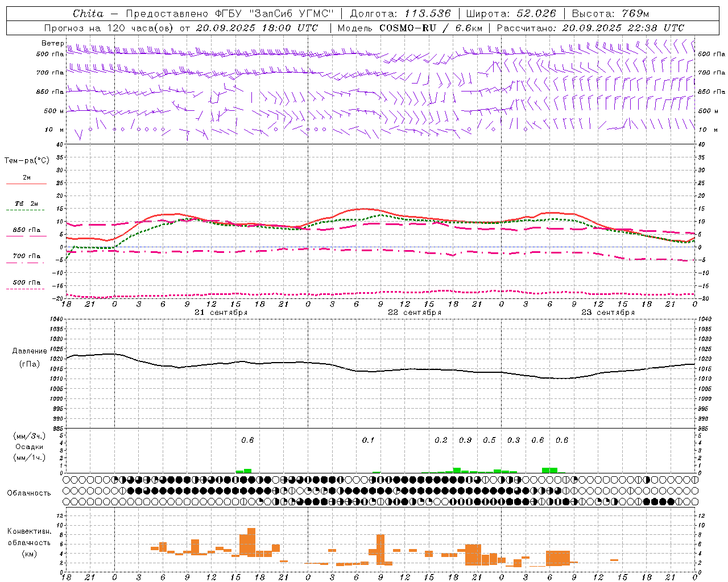
Task: Click the "Осадки" precipitation label
Action: point(30,447)
